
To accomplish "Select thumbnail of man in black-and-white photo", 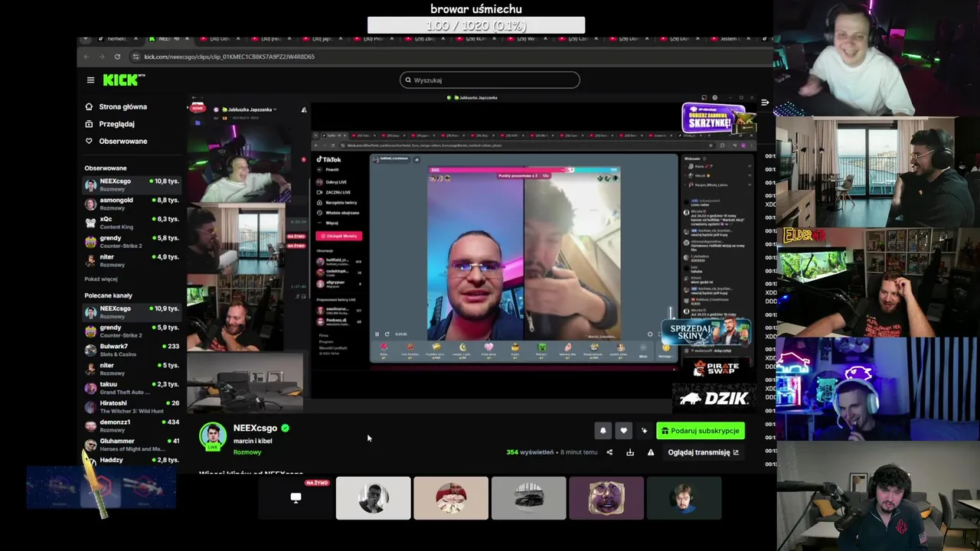I will coord(373,498).
